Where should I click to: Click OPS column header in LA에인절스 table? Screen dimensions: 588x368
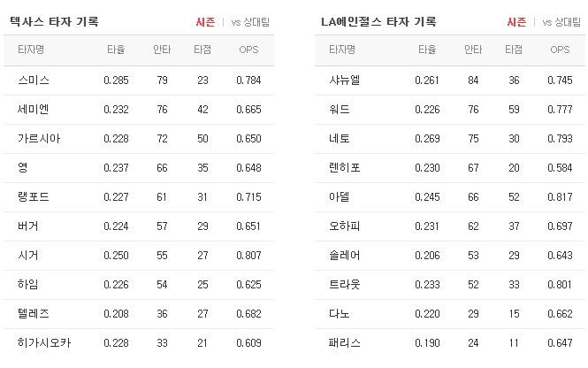pyautogui.click(x=560, y=50)
